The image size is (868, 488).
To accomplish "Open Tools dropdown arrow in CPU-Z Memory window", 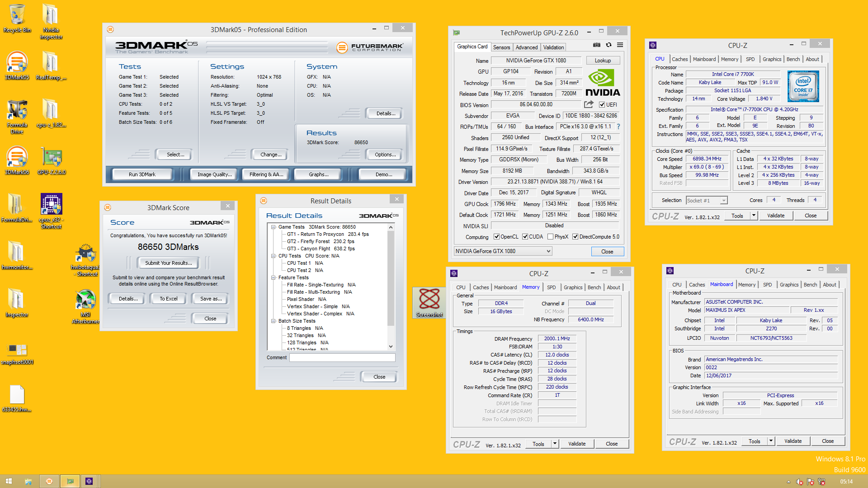I will 554,444.
